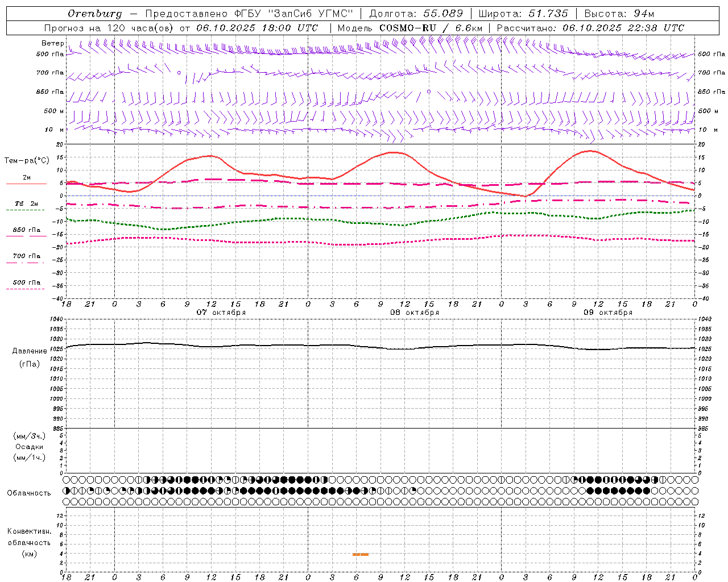Click the 09 октября date label
The width and height of the screenshot is (728, 582).
608,313
